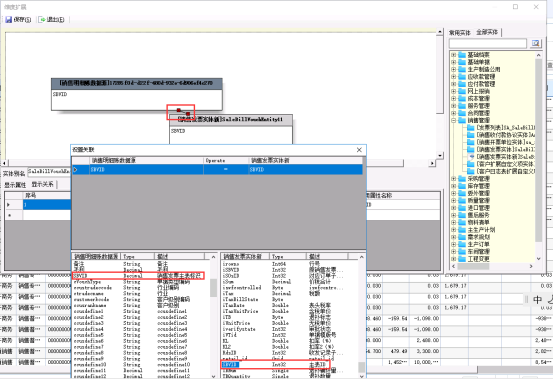Viewport: 554px width, 379px height.
Task: Click the new-row asterisk marker in the relation grid
Action: pos(9,215)
